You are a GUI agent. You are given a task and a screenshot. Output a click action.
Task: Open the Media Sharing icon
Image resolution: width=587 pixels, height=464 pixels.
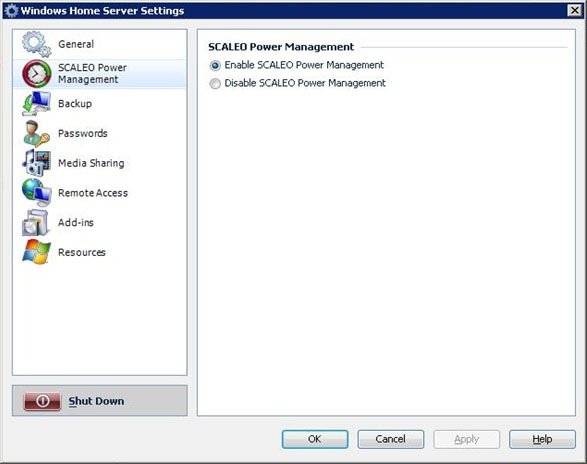click(x=36, y=163)
